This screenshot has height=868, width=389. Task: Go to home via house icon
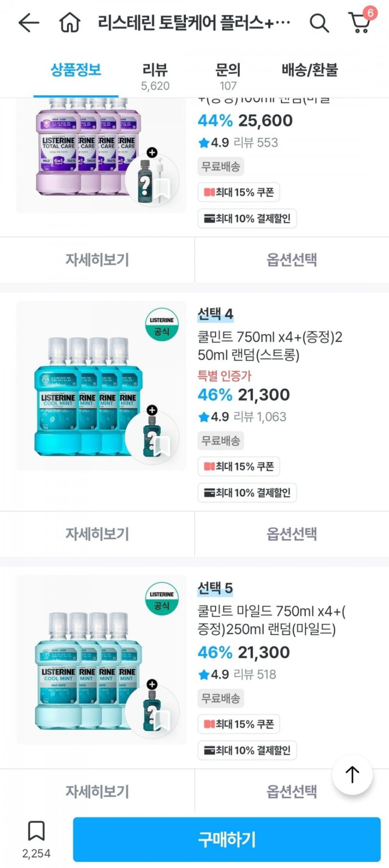[70, 23]
